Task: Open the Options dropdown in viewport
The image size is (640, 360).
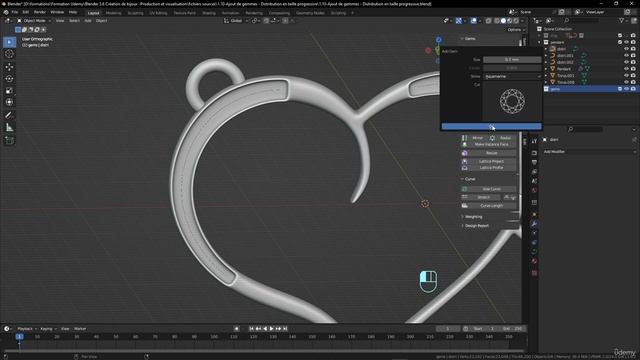Action: point(516,30)
